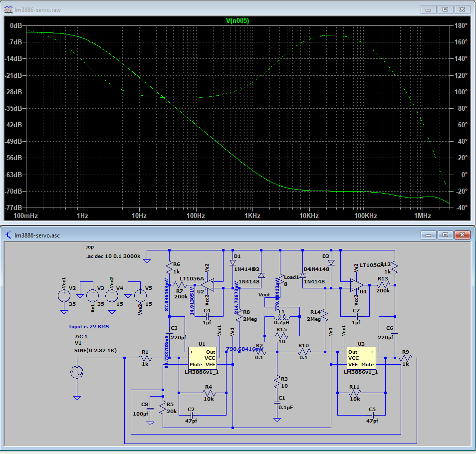
Task: Select resistor R8 2Meg symbol
Action: (x=239, y=316)
